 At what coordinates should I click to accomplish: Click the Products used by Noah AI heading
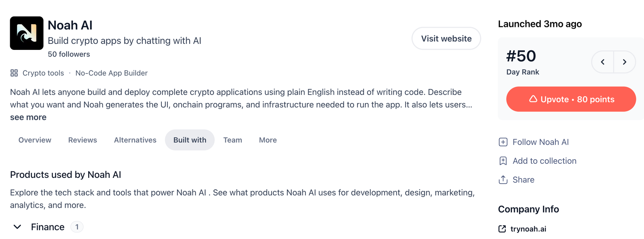tap(66, 175)
